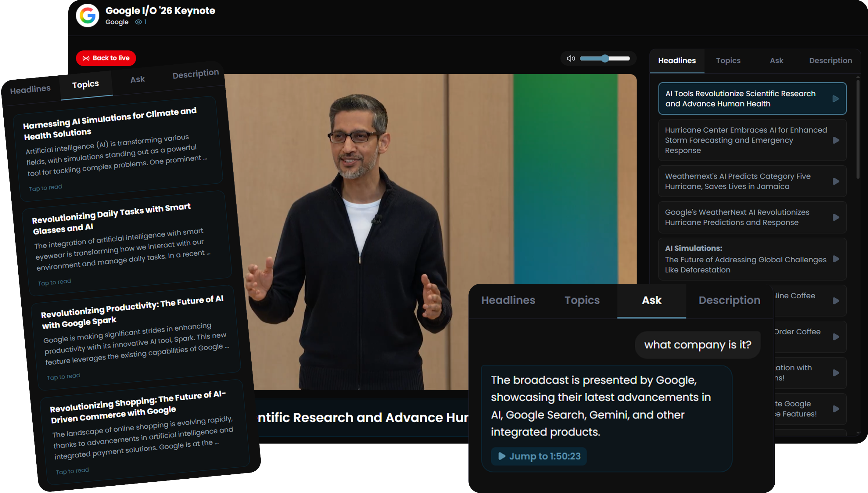This screenshot has width=868, height=493.
Task: Open the Ask tab in main panel
Action: coord(776,61)
